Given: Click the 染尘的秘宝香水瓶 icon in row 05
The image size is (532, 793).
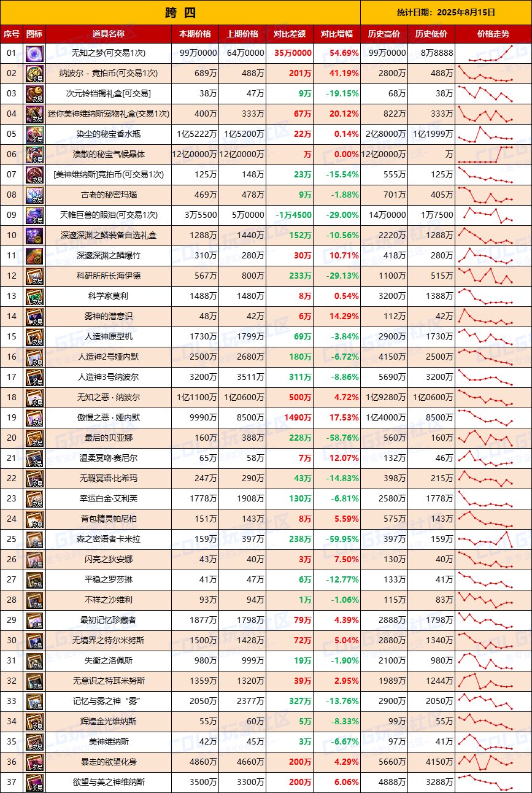Looking at the screenshot, I should 34,134.
